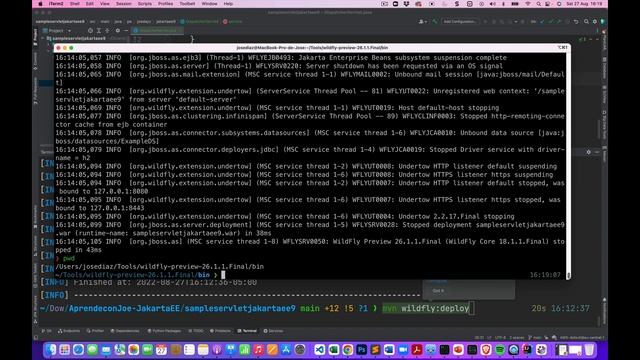Click the volume icon in the menu bar

[x=493, y=4]
